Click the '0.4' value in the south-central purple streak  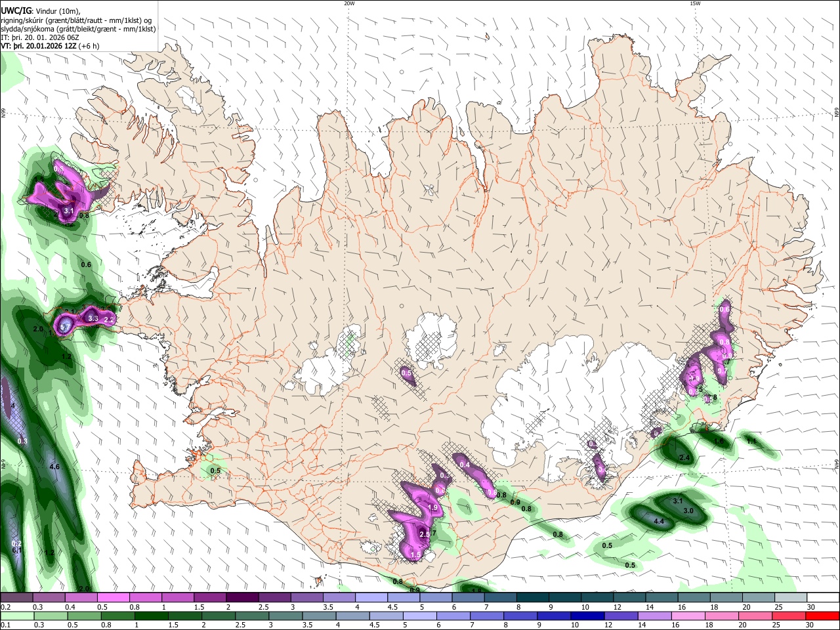[465, 465]
